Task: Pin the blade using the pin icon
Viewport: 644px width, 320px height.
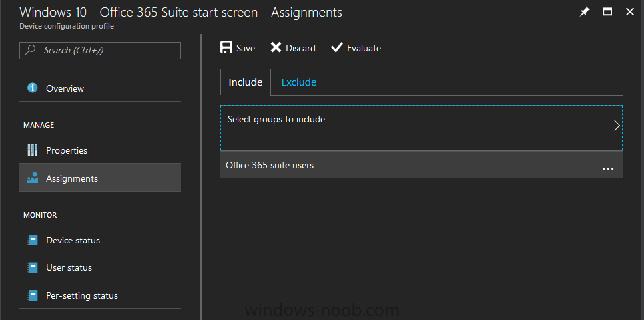Action: 584,12
